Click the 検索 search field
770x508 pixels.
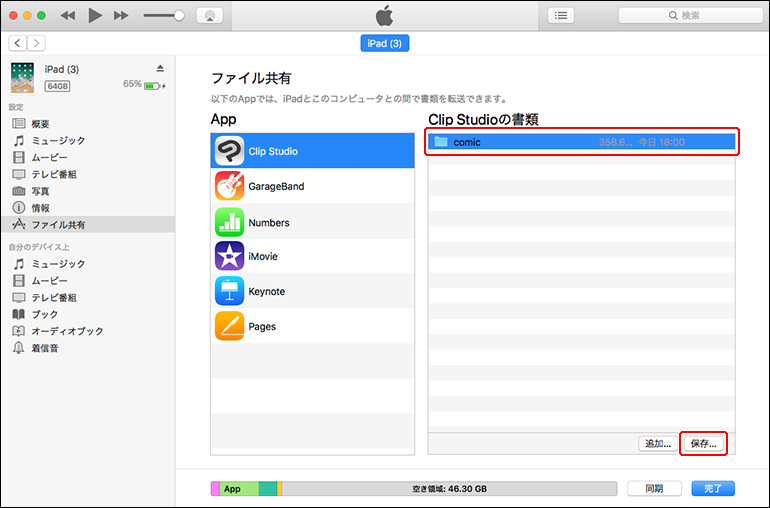tap(690, 16)
